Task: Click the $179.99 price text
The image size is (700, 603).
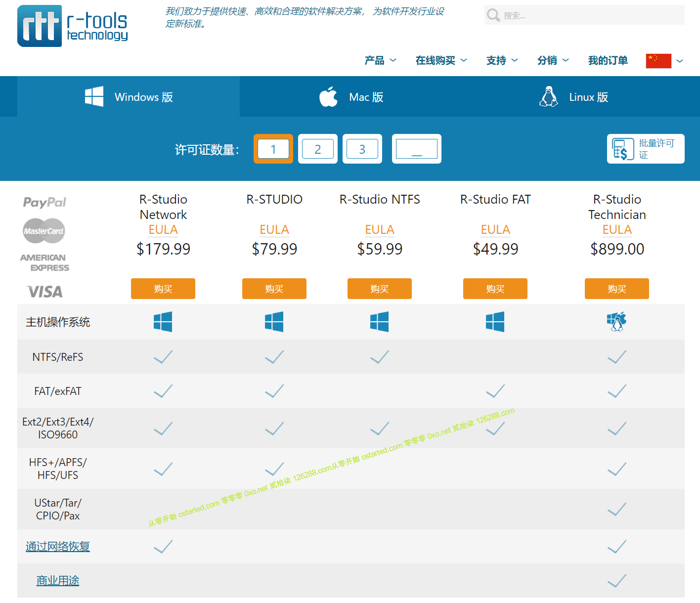Action: [163, 249]
